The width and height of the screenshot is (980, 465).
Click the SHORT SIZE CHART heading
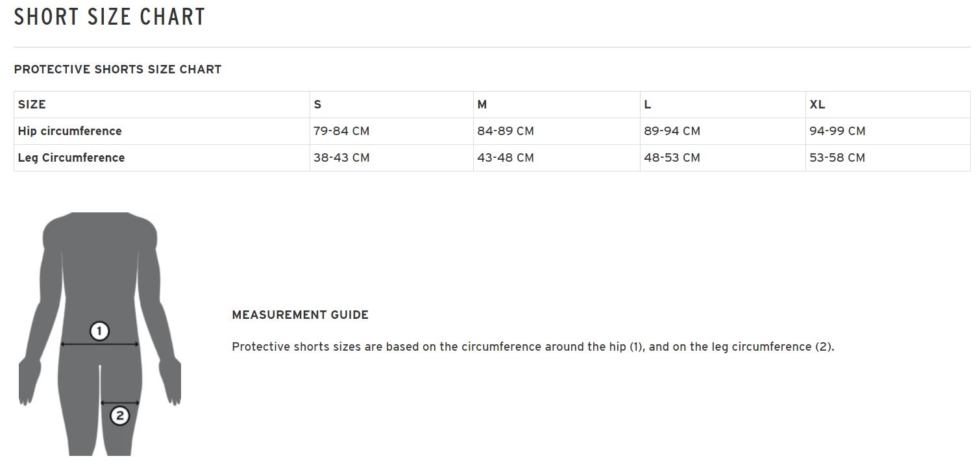[110, 18]
